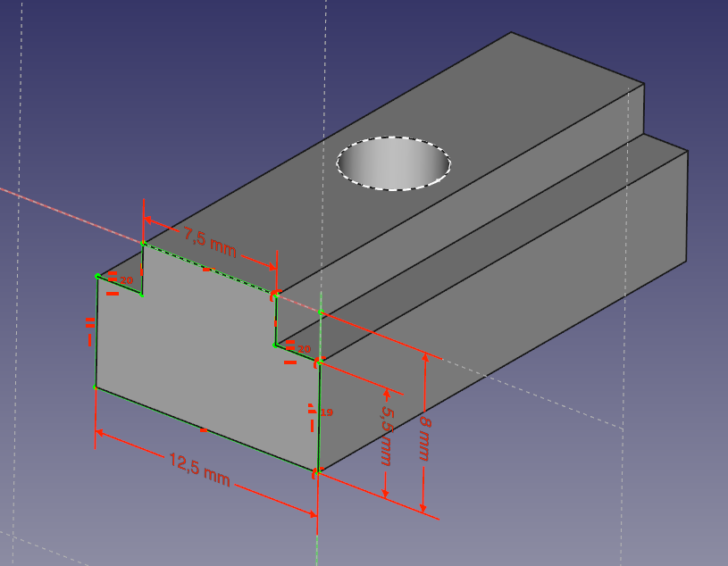Select the bottom-left corner vertex of sketch

pyautogui.click(x=96, y=387)
